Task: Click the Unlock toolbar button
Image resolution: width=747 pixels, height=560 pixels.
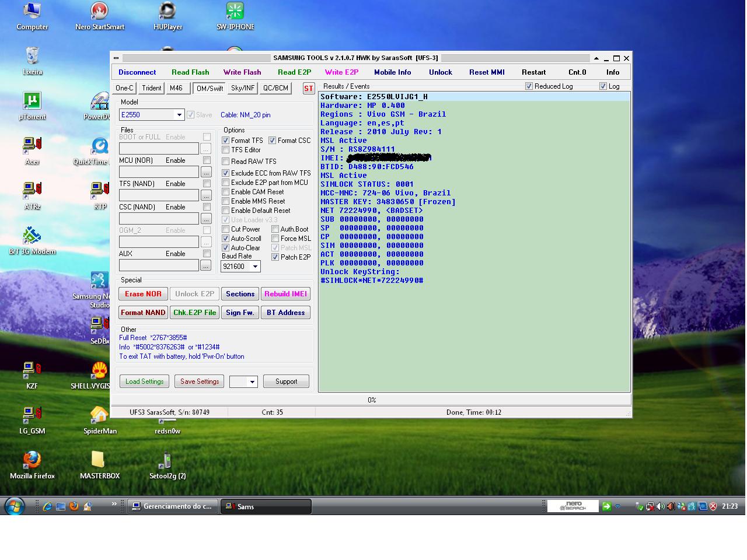Action: (x=441, y=72)
